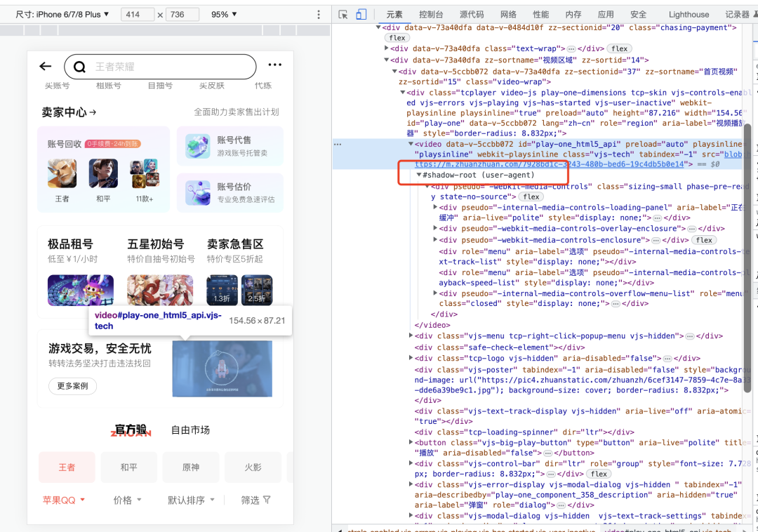Collapse the 视频区域 div node

pos(386,60)
